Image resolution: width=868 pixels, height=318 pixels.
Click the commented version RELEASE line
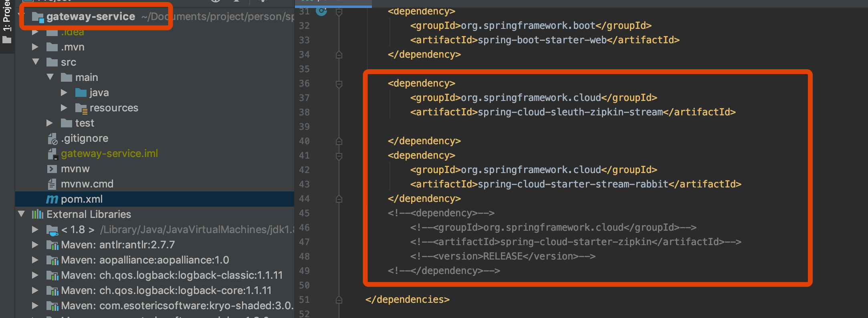coord(503,256)
